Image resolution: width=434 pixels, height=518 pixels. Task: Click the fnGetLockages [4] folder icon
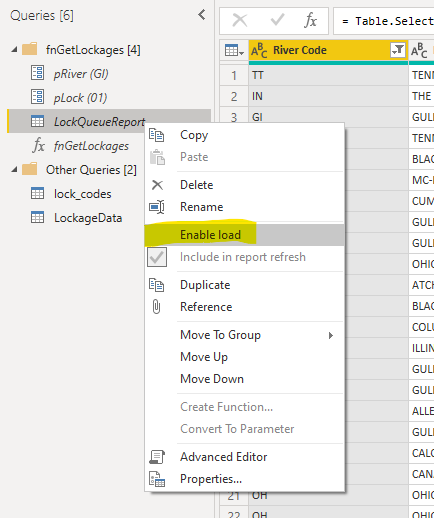tap(30, 49)
